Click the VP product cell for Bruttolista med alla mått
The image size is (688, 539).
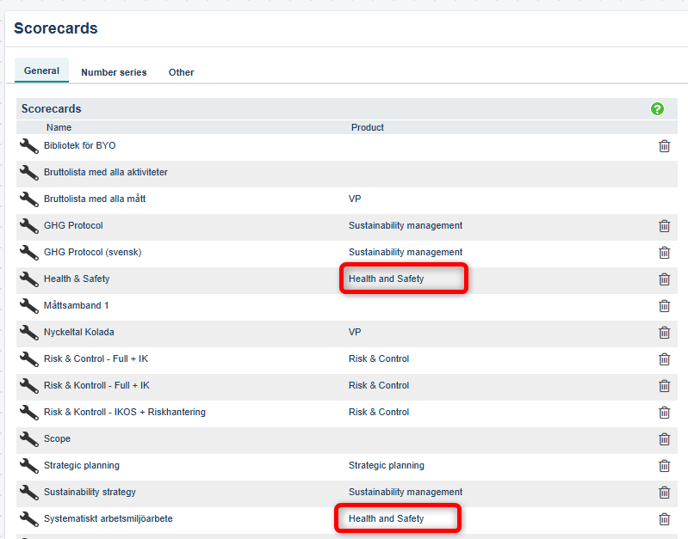pos(355,199)
